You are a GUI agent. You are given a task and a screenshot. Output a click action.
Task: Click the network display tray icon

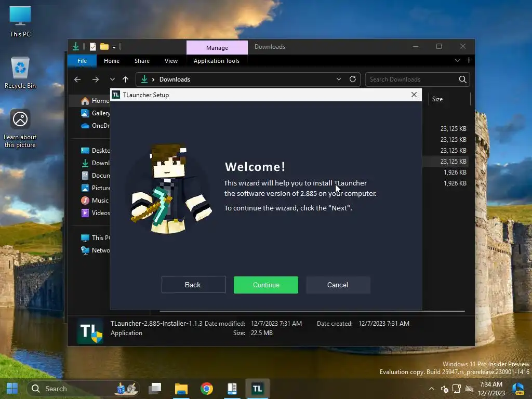point(457,389)
